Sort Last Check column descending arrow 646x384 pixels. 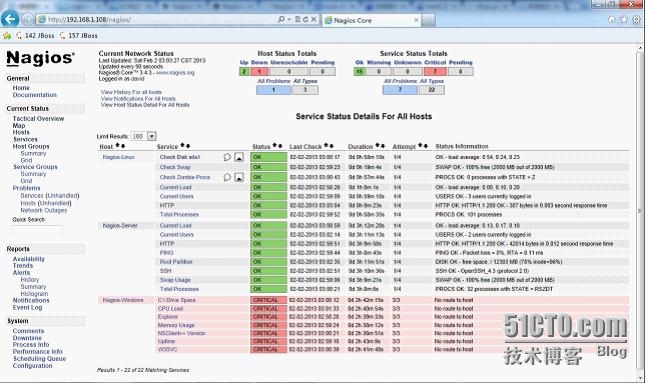click(331, 145)
